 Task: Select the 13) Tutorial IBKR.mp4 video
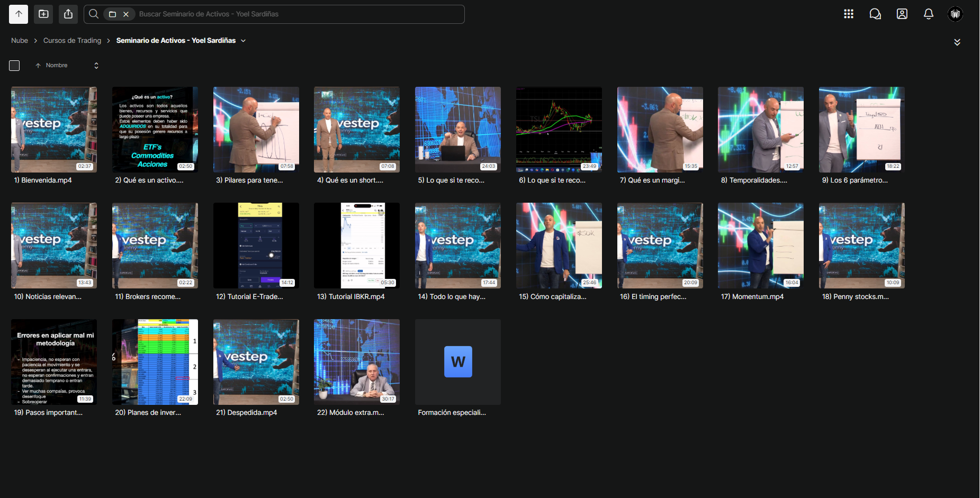click(357, 246)
